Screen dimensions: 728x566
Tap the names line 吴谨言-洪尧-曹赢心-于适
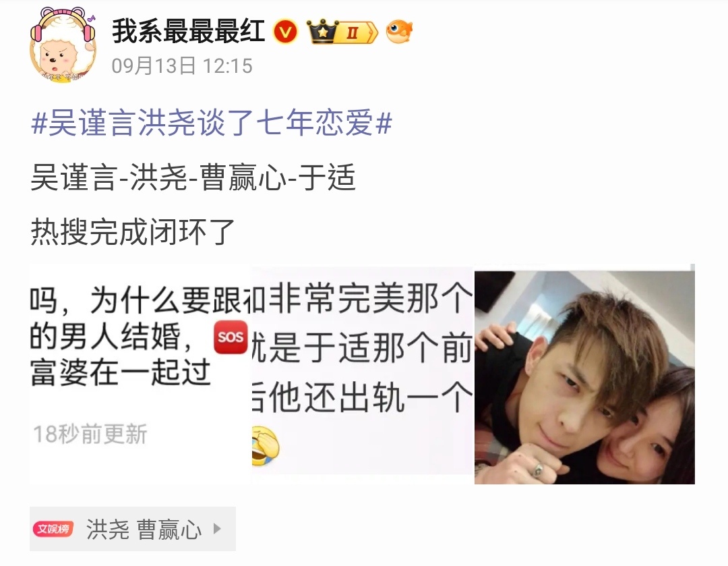tap(193, 177)
